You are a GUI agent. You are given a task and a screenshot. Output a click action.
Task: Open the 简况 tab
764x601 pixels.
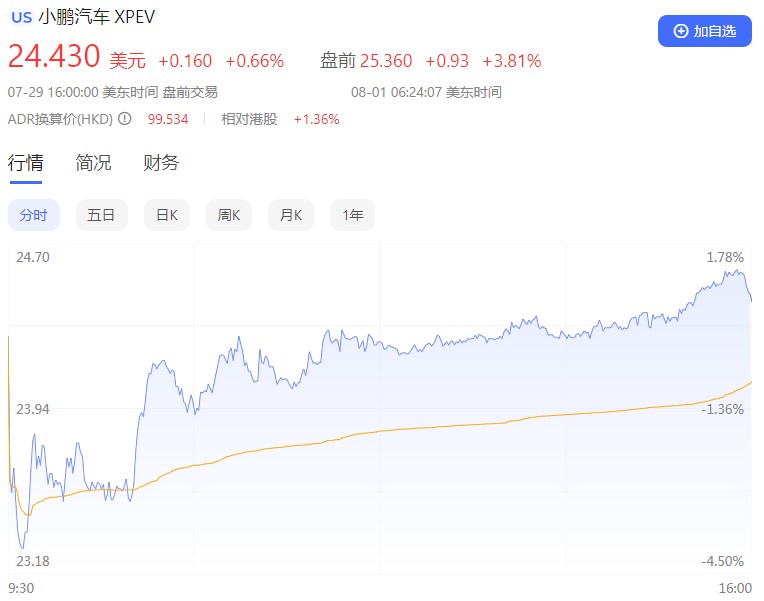tap(93, 163)
